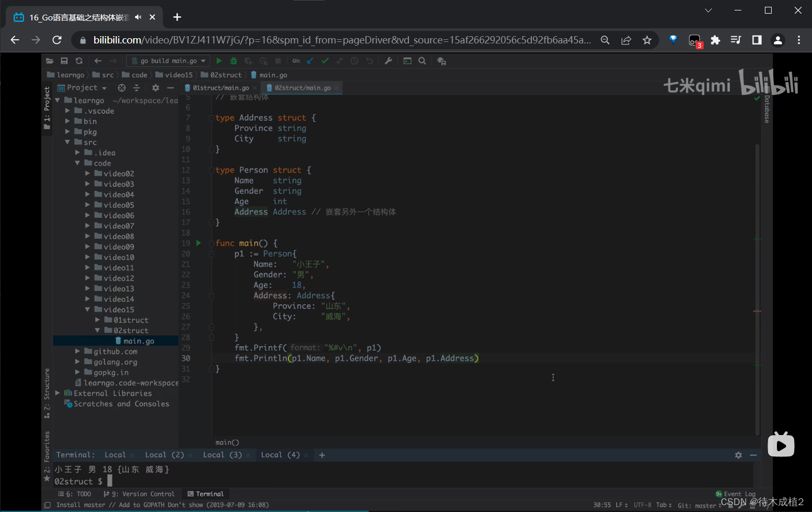Click the Save All floppy icon

(64, 61)
